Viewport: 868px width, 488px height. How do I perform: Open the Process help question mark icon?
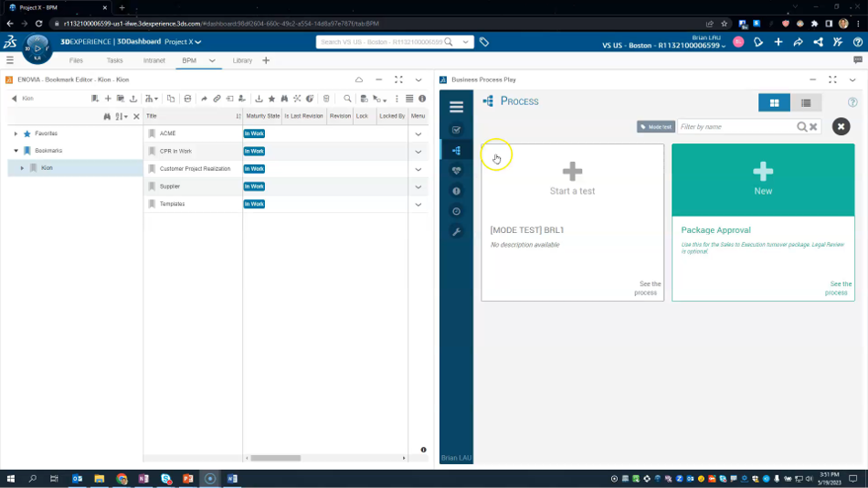click(852, 102)
